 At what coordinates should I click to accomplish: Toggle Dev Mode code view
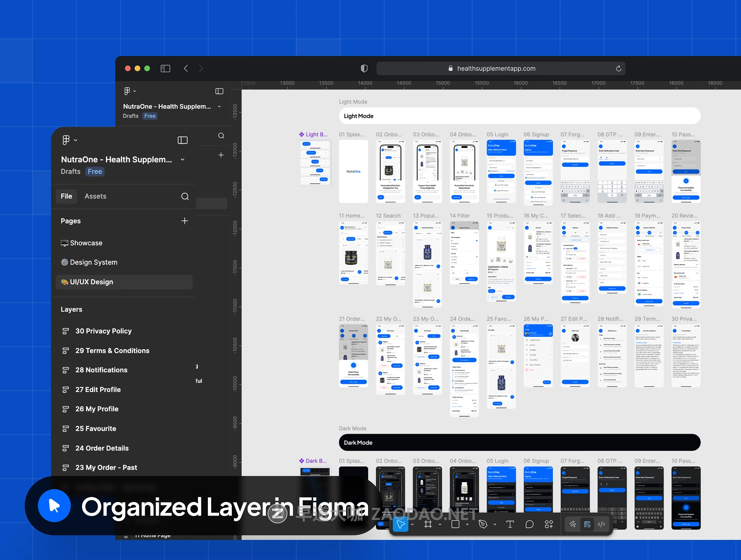pyautogui.click(x=601, y=524)
